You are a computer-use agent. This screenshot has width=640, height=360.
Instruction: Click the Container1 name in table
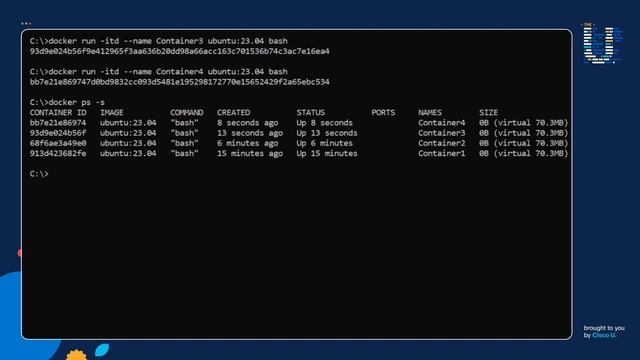pos(442,153)
